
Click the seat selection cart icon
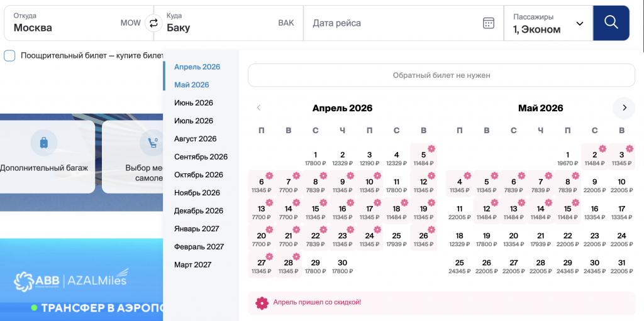click(153, 143)
